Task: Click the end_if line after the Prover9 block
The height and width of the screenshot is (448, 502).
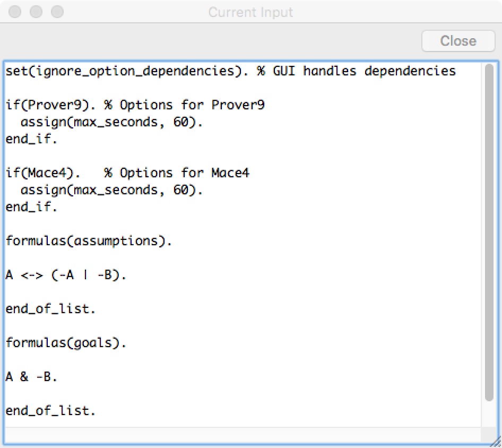Action: tap(31, 139)
